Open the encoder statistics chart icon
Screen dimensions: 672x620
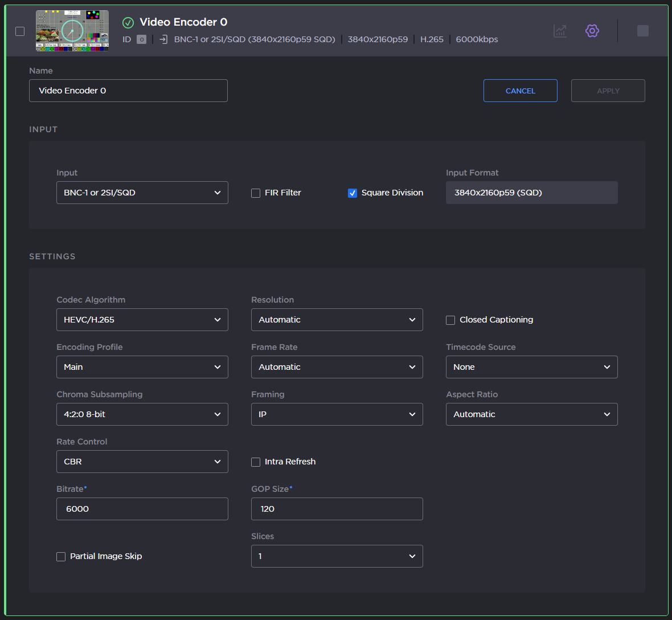pos(560,31)
